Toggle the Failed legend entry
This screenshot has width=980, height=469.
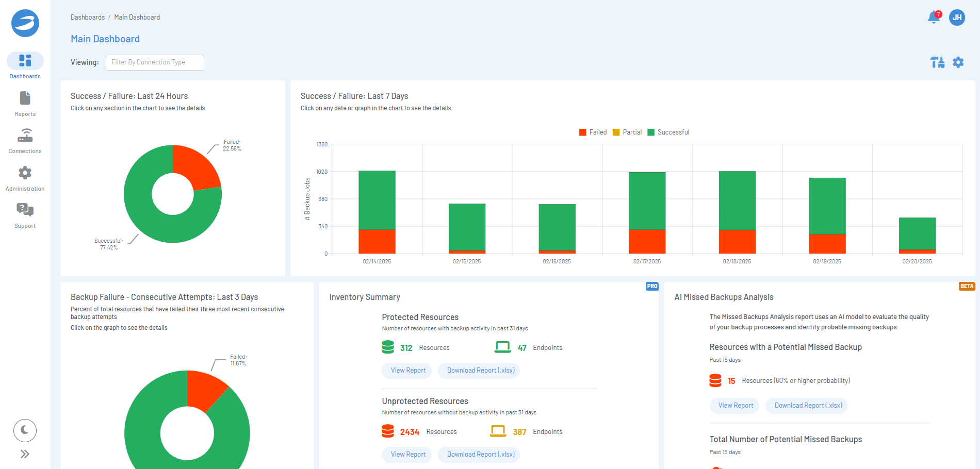tap(593, 132)
